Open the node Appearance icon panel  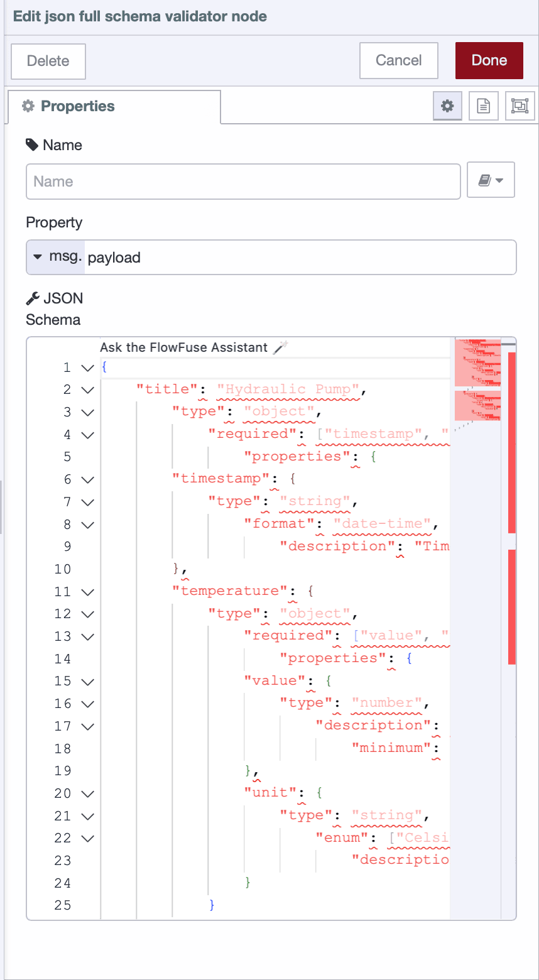coord(520,106)
